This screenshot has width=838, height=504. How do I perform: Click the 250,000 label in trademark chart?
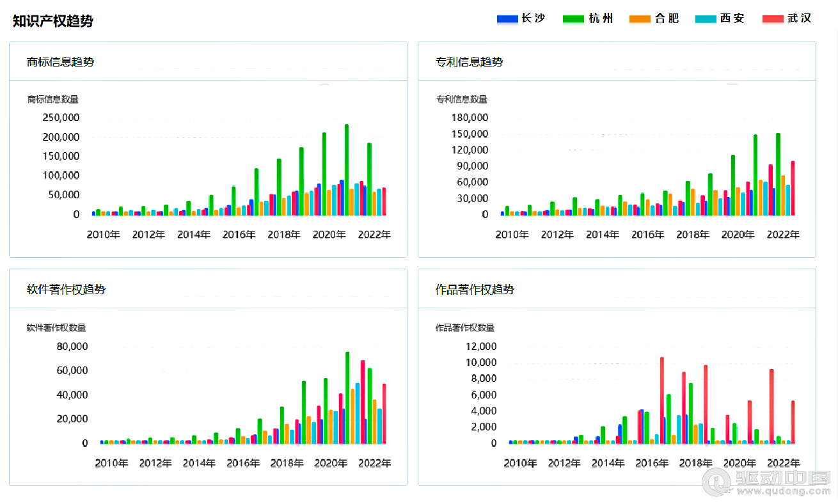61,118
